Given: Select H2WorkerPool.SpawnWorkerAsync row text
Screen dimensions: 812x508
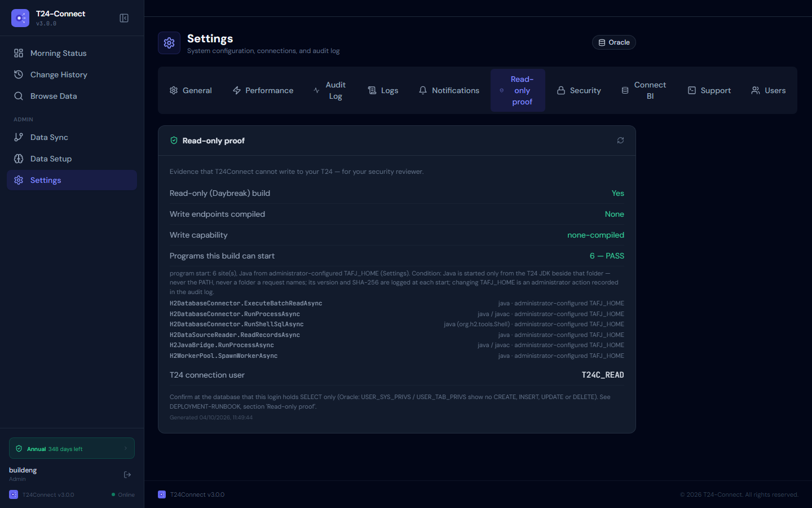Looking at the screenshot, I should coord(224,356).
